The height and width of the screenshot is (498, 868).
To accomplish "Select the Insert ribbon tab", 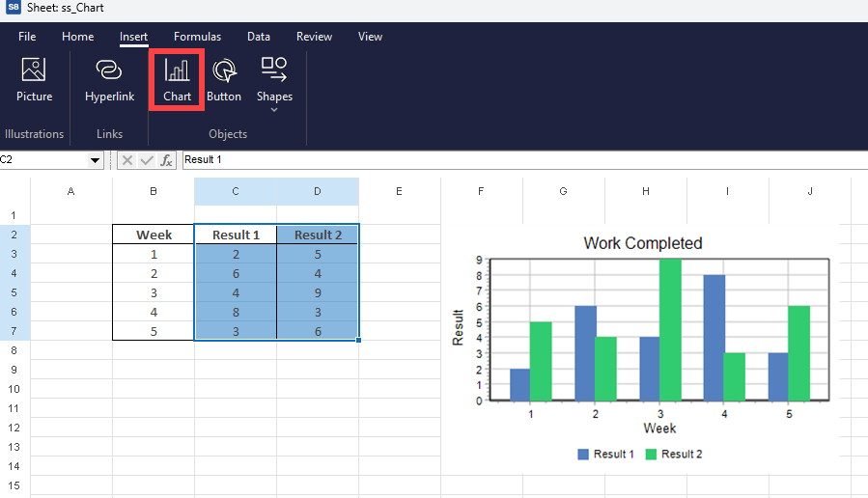I will (133, 37).
